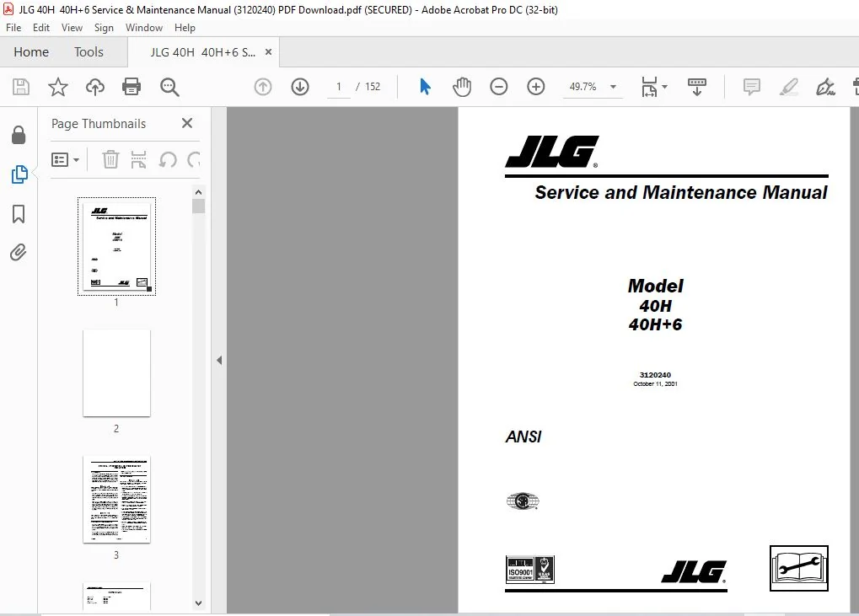The image size is (859, 616).
Task: Click the Save file icon
Action: click(21, 87)
